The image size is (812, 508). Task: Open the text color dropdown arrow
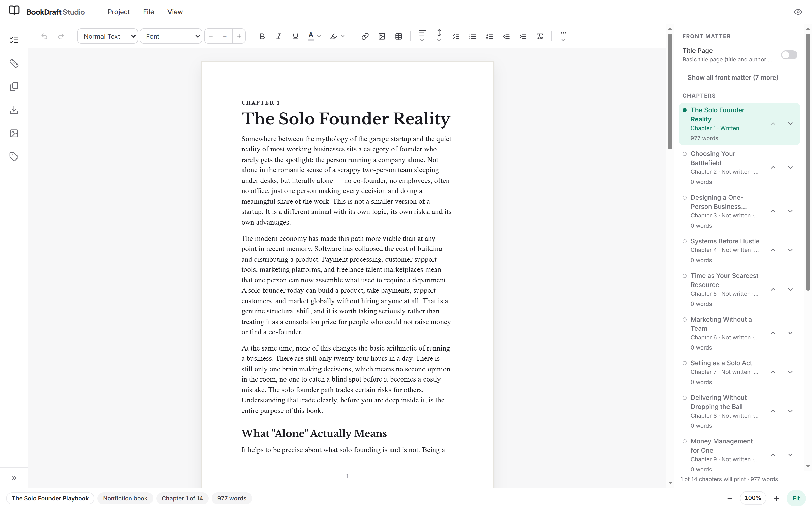319,36
